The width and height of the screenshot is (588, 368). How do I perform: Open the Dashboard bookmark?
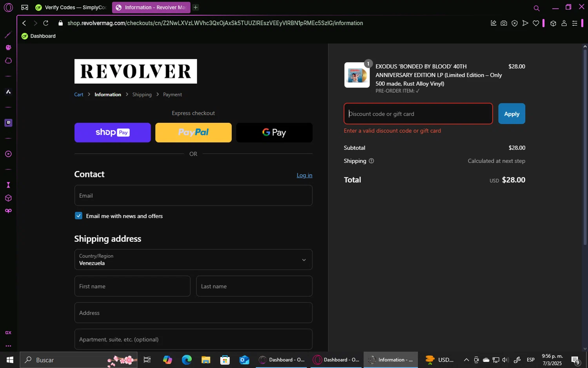[x=38, y=36]
